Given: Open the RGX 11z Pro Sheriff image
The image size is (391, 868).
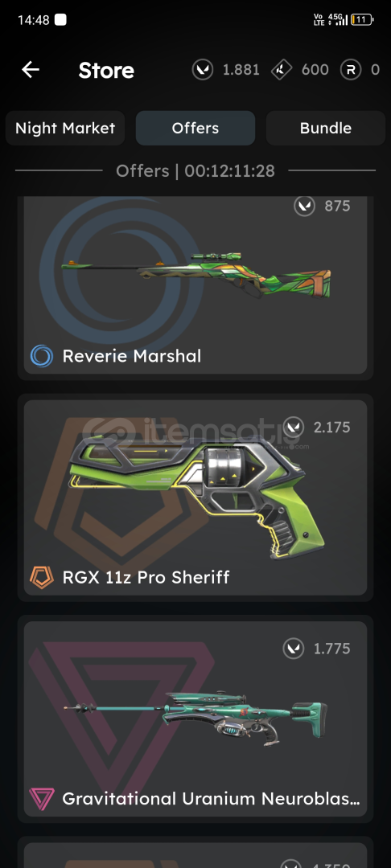Looking at the screenshot, I should (x=196, y=495).
